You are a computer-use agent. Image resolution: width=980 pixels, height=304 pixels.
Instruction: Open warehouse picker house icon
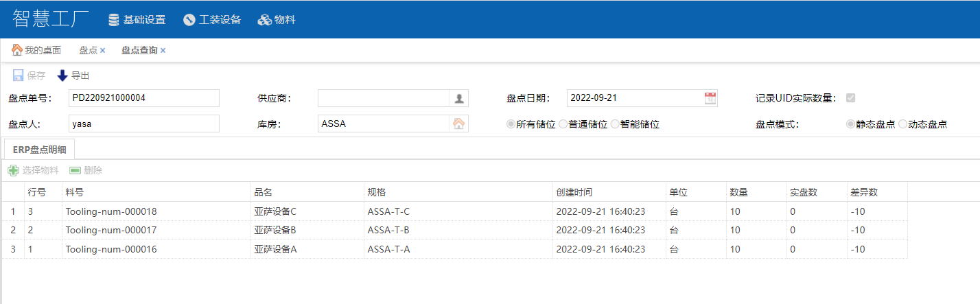[x=458, y=124]
